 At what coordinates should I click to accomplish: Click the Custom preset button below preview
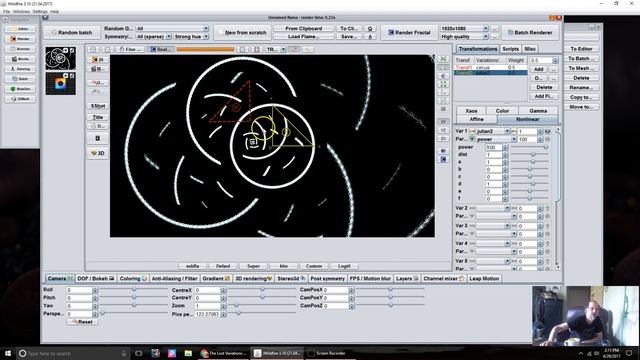314,266
